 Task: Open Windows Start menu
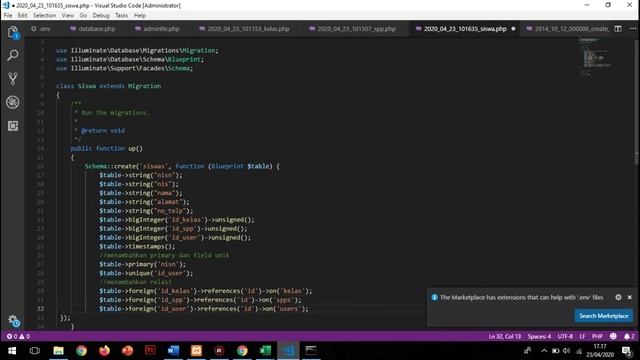point(12,351)
